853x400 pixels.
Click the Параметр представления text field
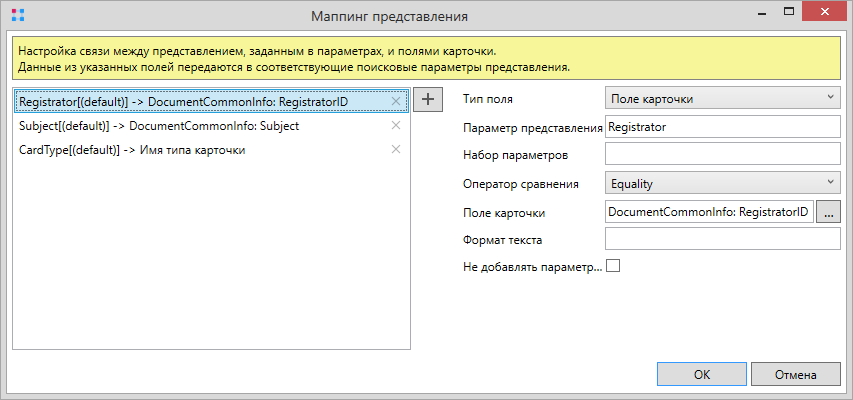click(722, 127)
